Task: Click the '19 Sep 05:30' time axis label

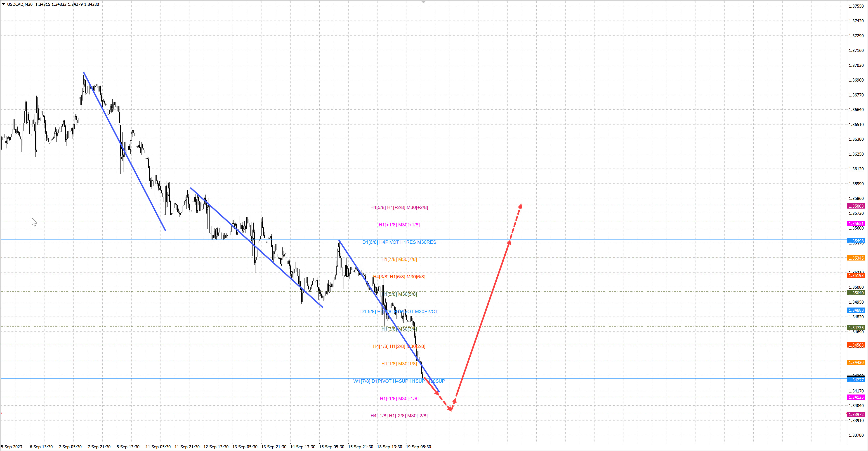Action: point(418,447)
